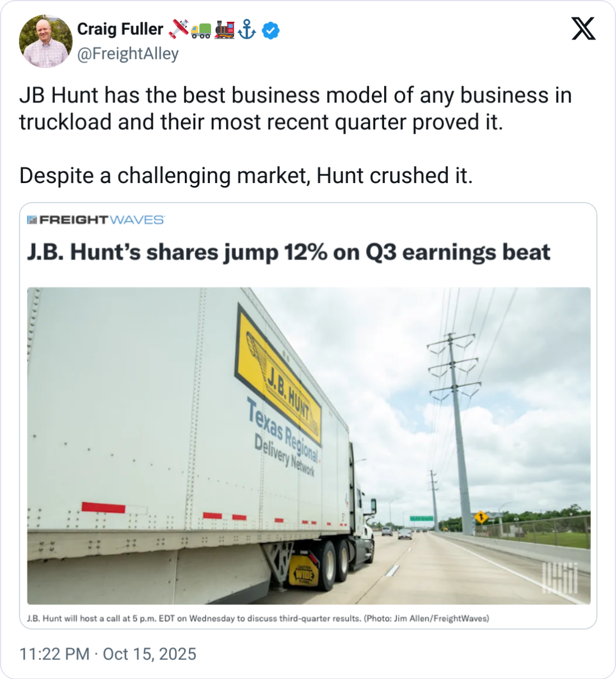Click the 11:22 PM timestamp

(54, 654)
